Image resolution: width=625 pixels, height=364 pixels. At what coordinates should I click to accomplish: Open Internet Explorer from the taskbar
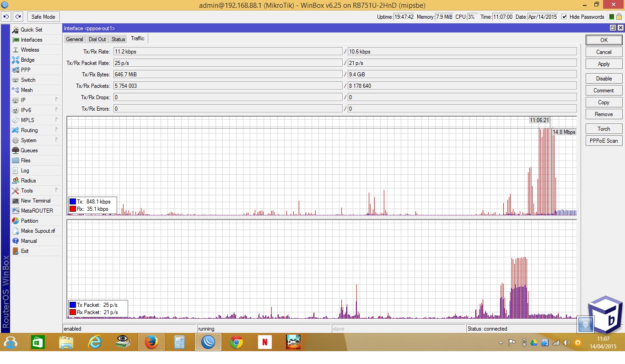(x=94, y=342)
